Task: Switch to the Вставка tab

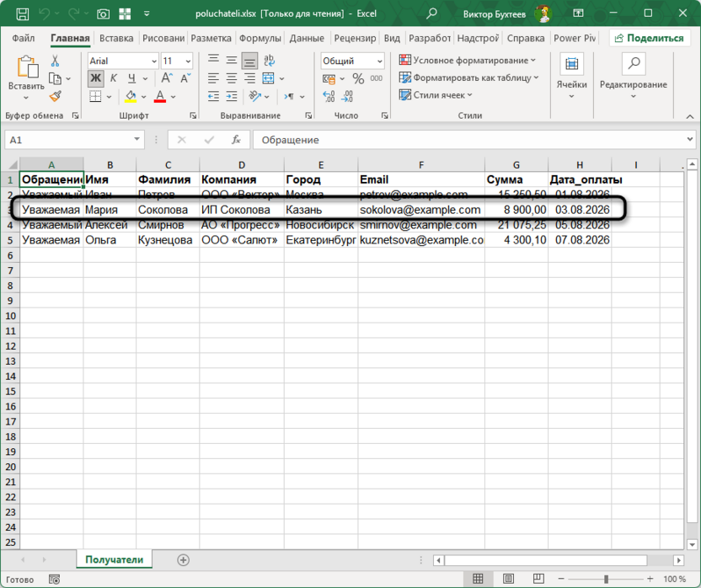Action: (x=116, y=39)
